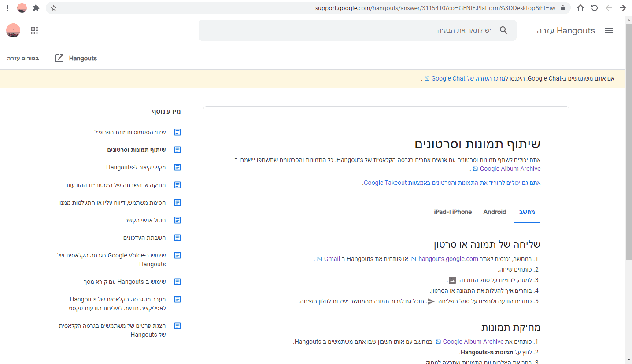Viewport: 632px width, 364px height.
Task: Open sidebar article השבתת העדכונים
Action: click(144, 238)
